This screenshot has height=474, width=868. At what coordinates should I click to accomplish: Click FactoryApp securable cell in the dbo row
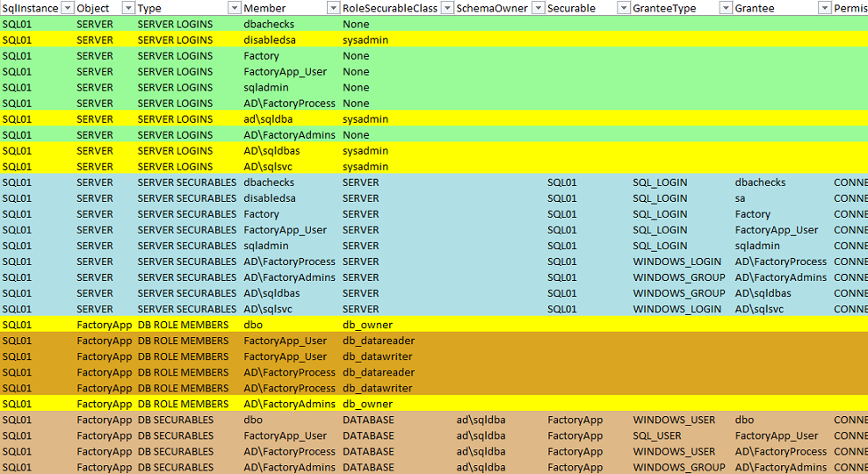(x=575, y=420)
